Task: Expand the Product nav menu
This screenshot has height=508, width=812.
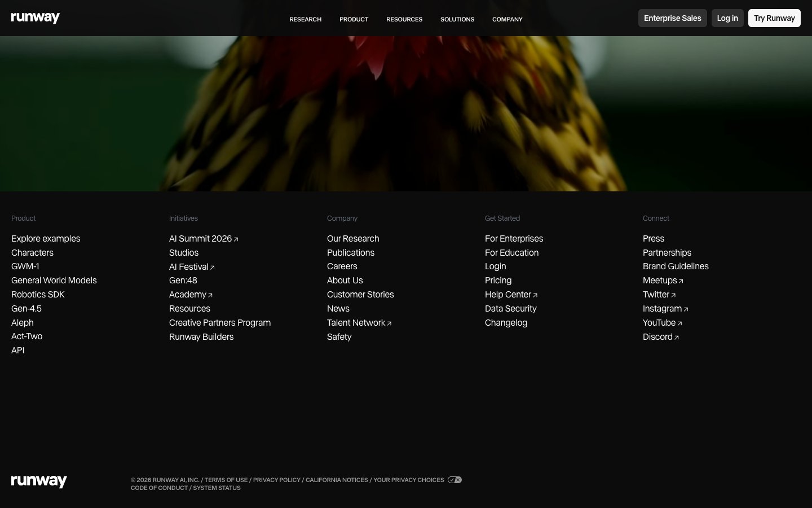Action: coord(354,19)
